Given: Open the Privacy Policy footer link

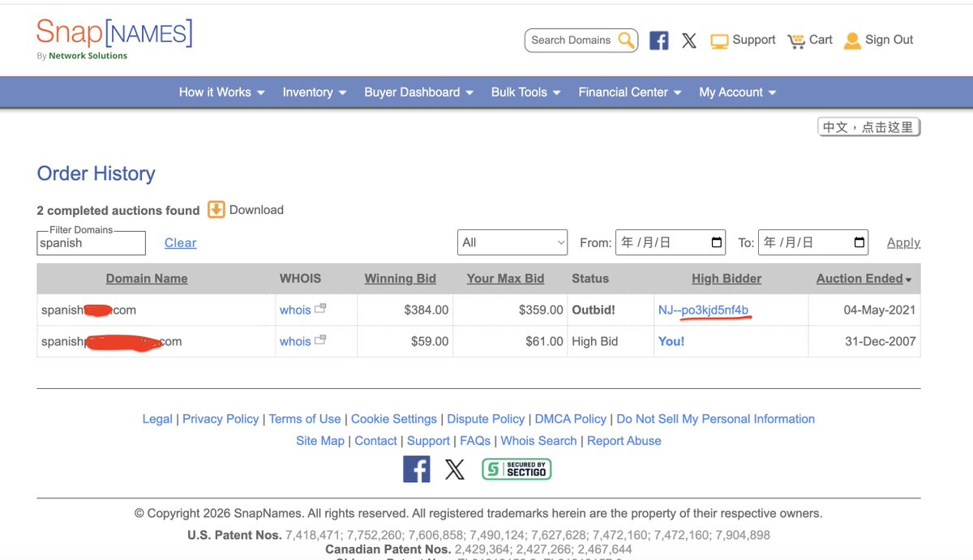Looking at the screenshot, I should [x=221, y=419].
